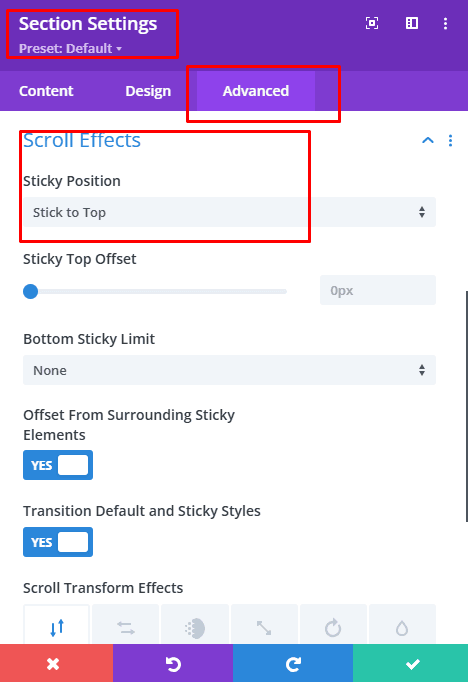Open the Preset: Default dropdown

[x=70, y=48]
